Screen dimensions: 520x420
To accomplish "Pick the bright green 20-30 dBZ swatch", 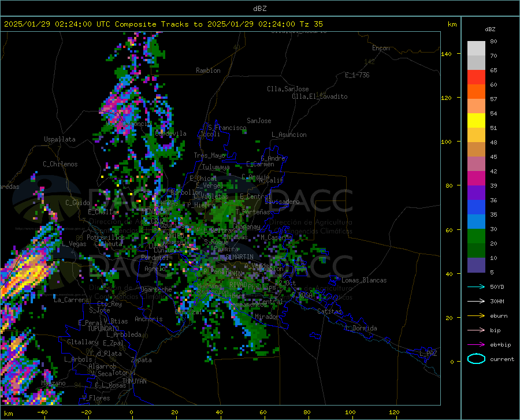I will click(x=476, y=236).
